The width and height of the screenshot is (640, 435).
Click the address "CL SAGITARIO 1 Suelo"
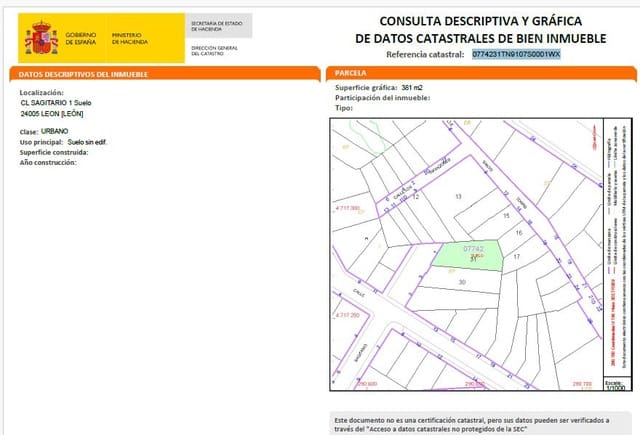[x=56, y=103]
